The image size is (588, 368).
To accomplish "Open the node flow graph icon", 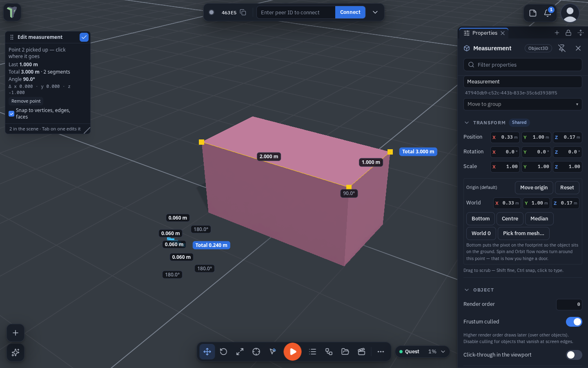I will [329, 352].
